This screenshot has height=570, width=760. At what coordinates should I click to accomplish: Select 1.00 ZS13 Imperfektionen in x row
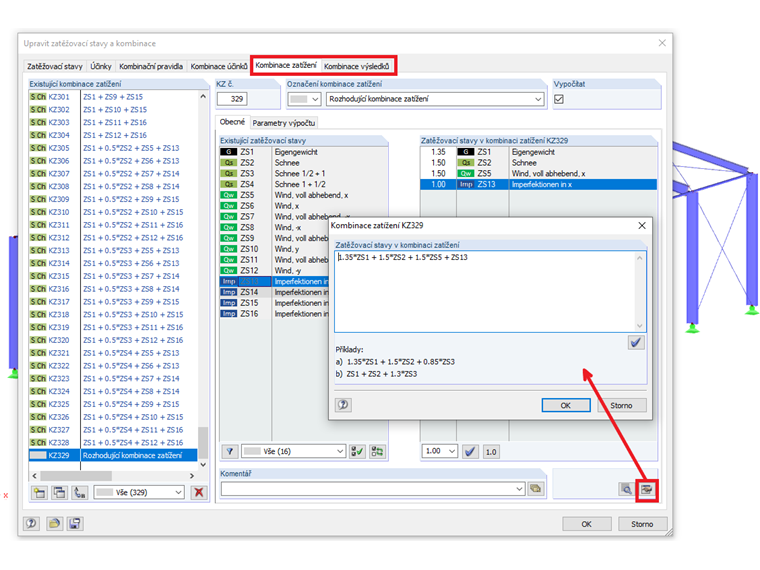click(x=538, y=184)
